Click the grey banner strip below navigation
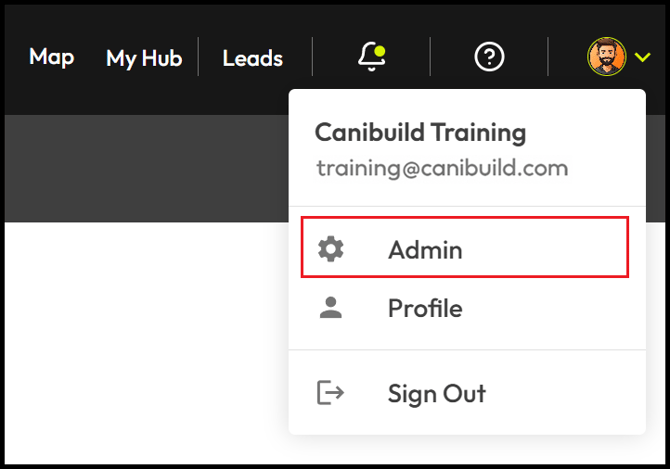The image size is (670, 469). pyautogui.click(x=147, y=168)
